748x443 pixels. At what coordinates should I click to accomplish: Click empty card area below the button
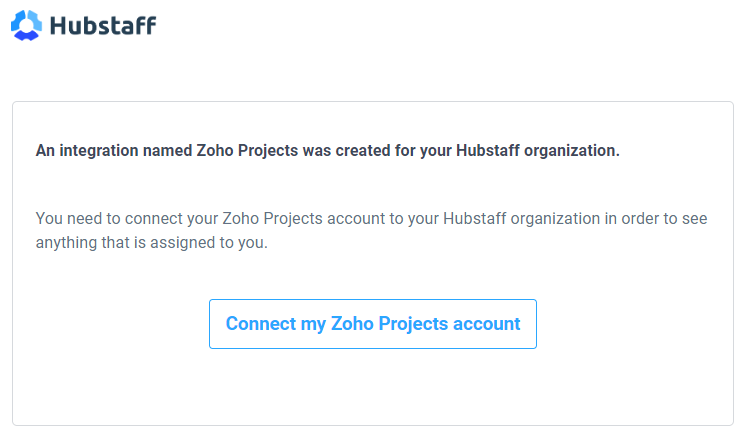click(x=373, y=386)
